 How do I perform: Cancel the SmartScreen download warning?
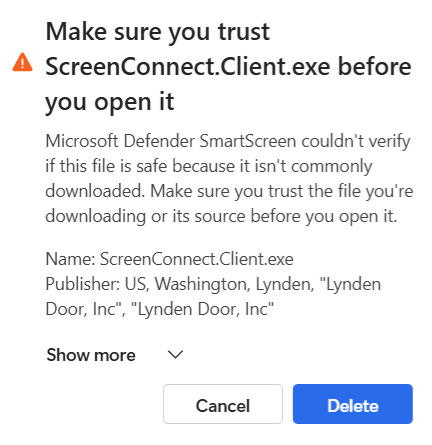pos(223,404)
